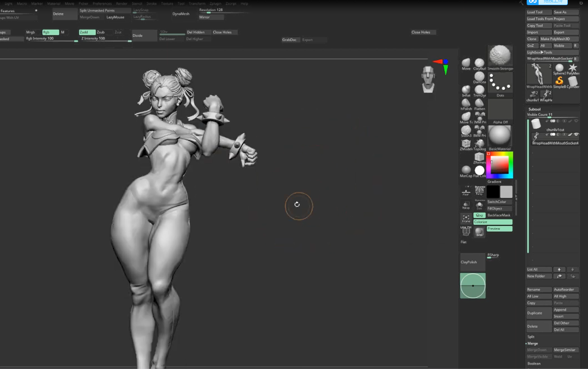
Task: Click the Cylinder3D tool icon
Action: [573, 82]
